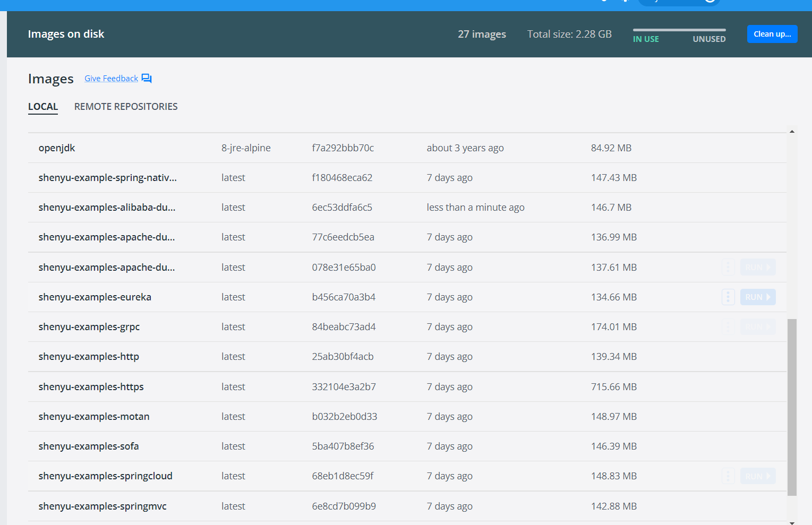Viewport: 812px width, 525px height.
Task: Click the scroll up arrow of the list
Action: tap(792, 132)
